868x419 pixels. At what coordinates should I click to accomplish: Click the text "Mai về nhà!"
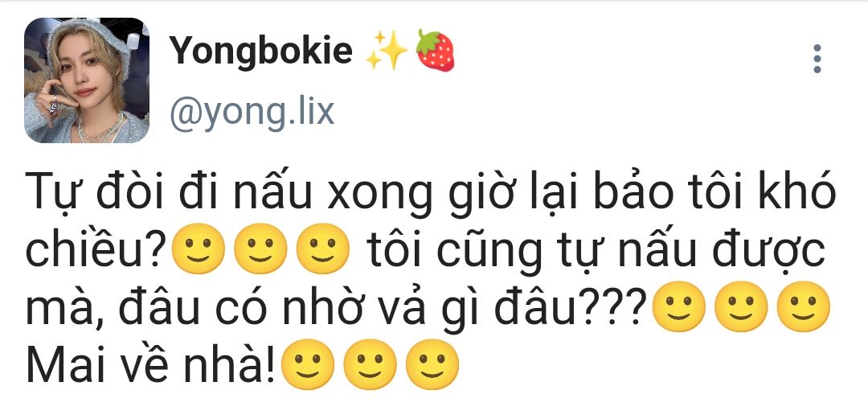point(150,364)
